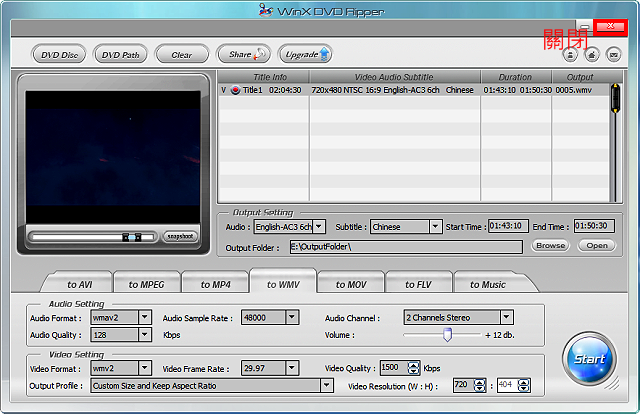Switch to the to MPEG tab
The height and width of the screenshot is (414, 640).
point(147,284)
